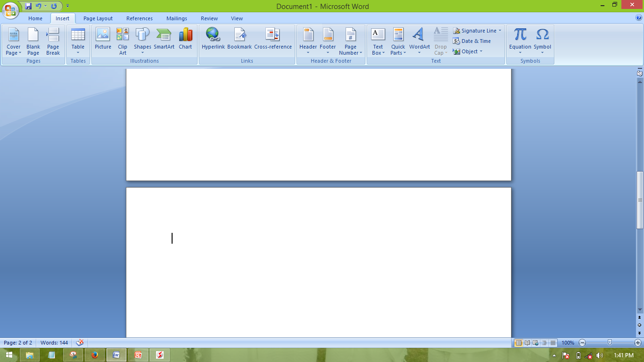Switch to Full Screen Reading view
This screenshot has height=362, width=644.
pos(527,343)
